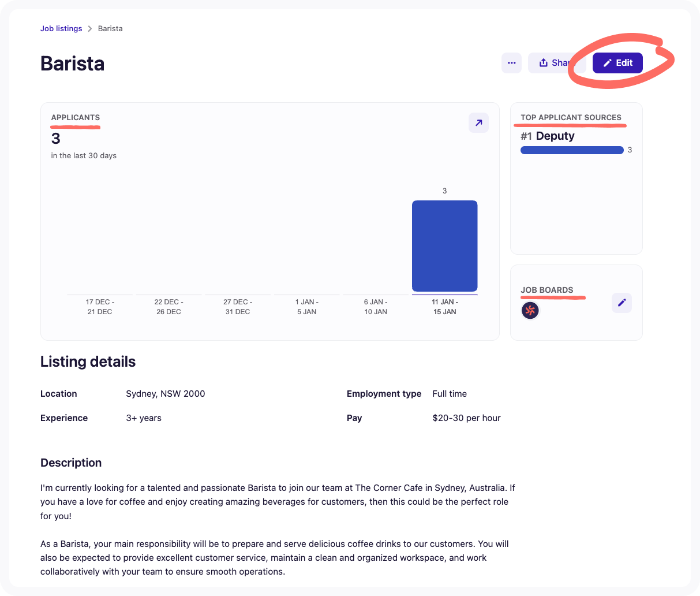
Task: Select the 17 Dec - 21 Dec date label
Action: (x=99, y=307)
